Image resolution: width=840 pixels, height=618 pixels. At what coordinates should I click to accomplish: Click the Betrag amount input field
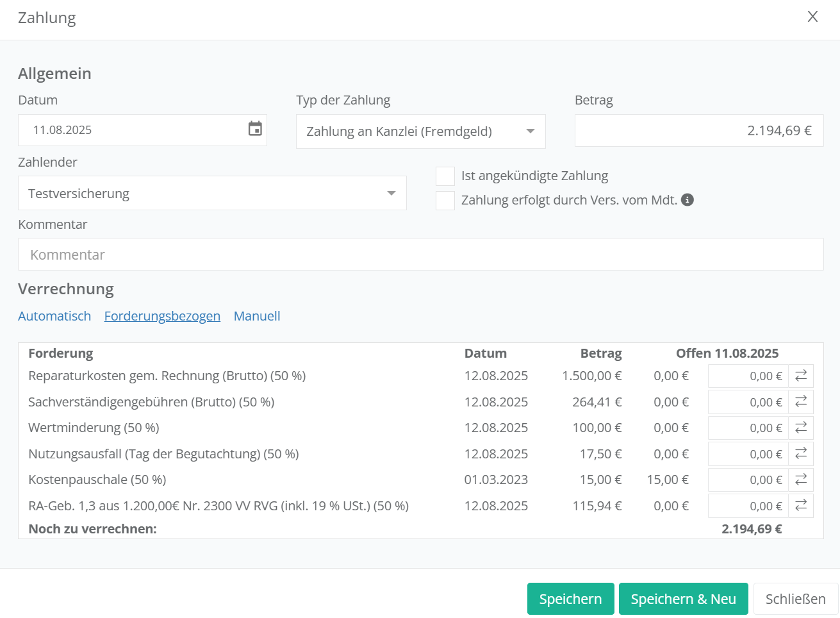click(698, 131)
